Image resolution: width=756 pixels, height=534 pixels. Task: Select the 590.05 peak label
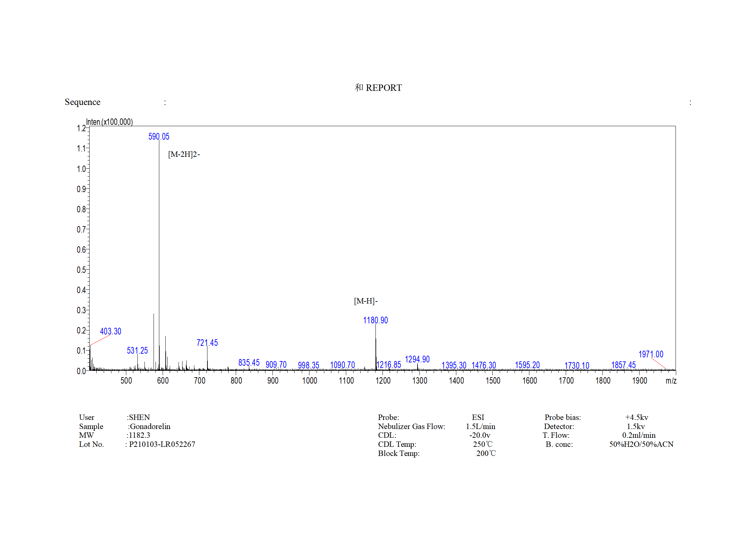point(159,136)
